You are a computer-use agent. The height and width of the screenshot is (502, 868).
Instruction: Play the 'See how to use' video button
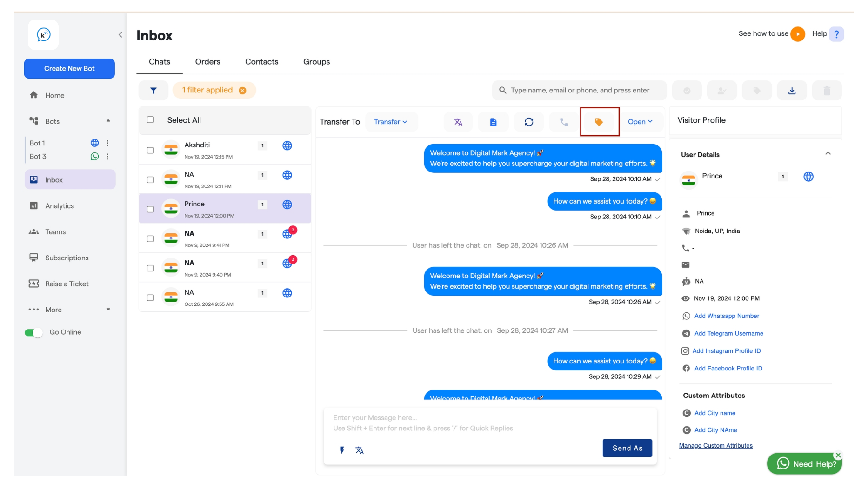(x=798, y=34)
